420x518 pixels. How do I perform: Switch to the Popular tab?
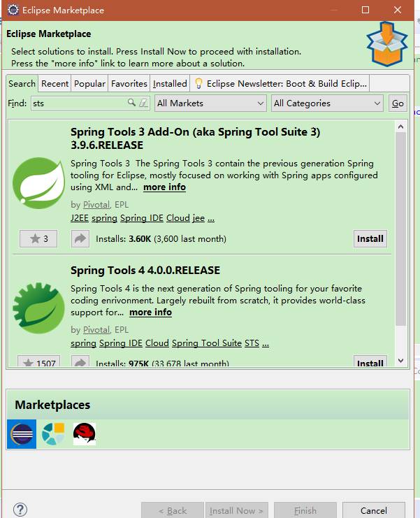pos(89,84)
